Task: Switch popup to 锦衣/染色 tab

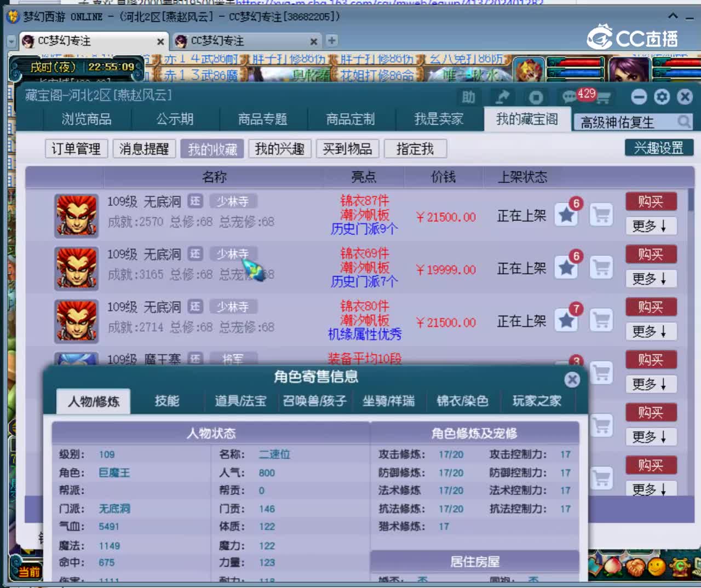Action: coord(462,401)
